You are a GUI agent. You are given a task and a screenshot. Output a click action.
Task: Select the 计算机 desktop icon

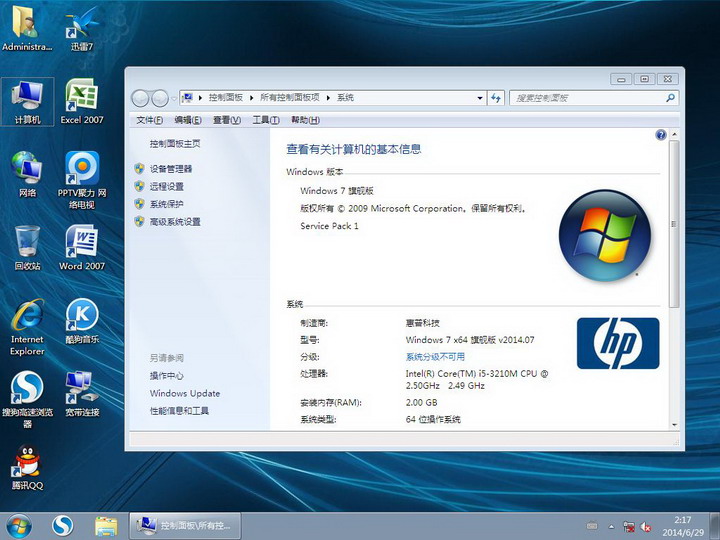[x=28, y=102]
